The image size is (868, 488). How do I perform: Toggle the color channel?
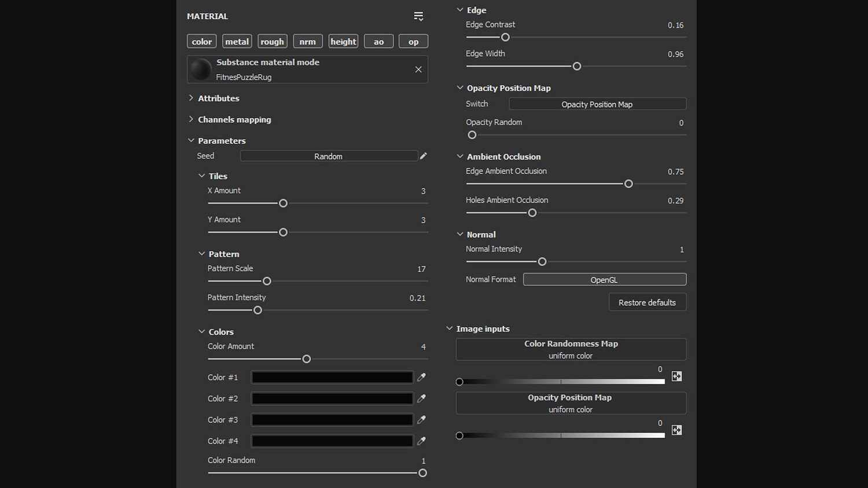coord(201,42)
